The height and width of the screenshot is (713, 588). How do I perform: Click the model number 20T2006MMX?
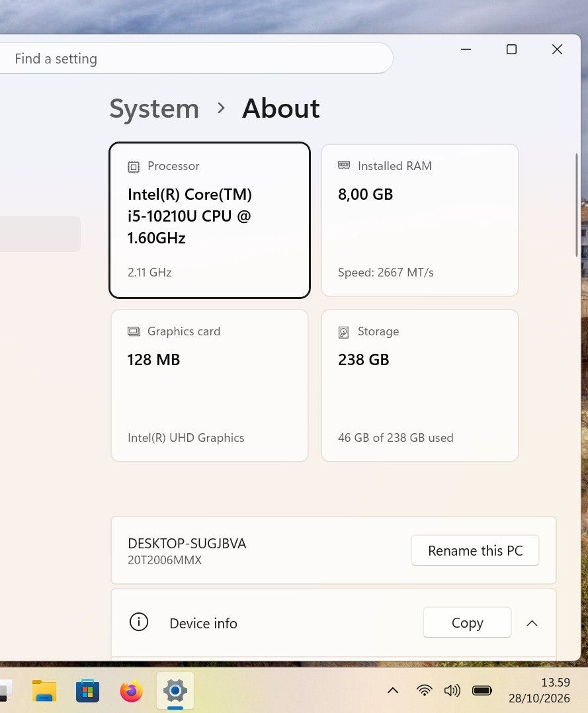(x=165, y=560)
